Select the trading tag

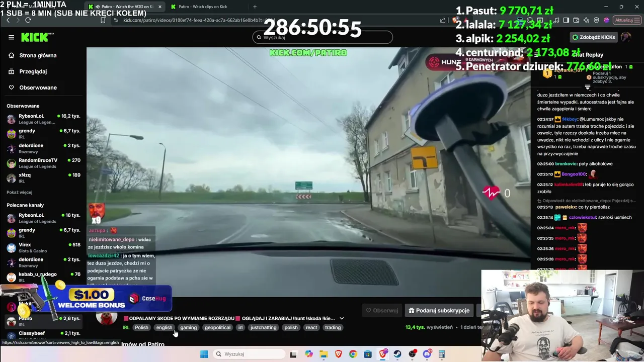point(333,327)
